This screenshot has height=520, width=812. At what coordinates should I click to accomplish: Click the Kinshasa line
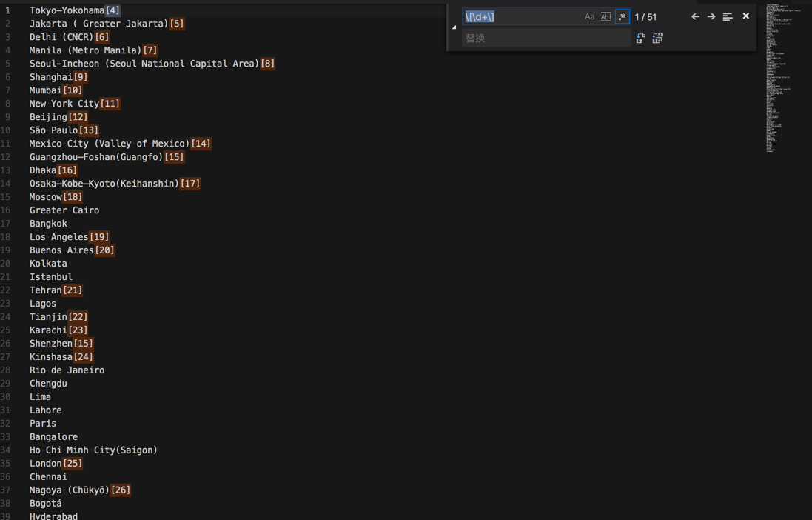[x=51, y=357]
